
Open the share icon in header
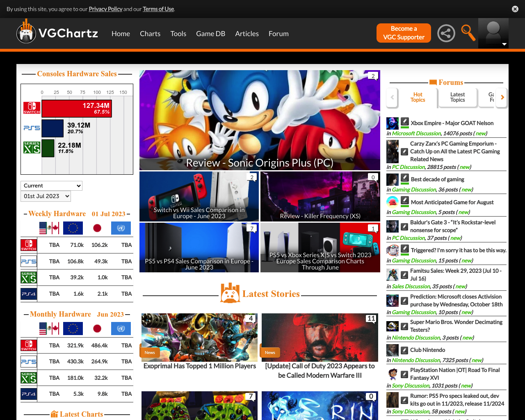click(446, 33)
